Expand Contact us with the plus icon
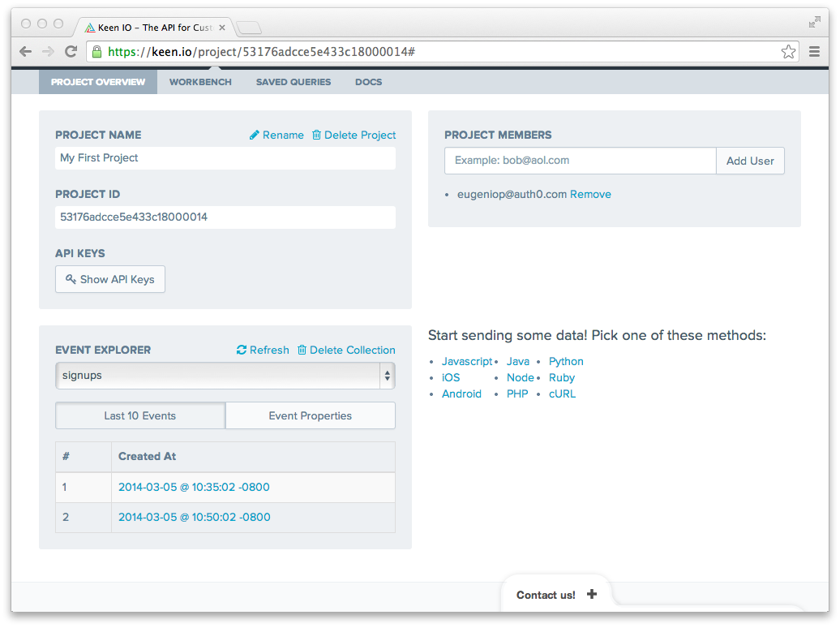Screen dimensions: 840x628 (x=591, y=594)
